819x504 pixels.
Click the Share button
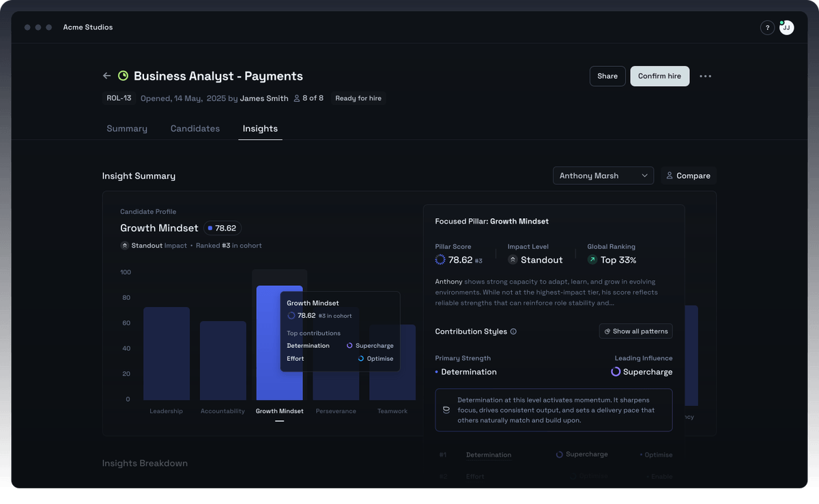click(x=607, y=76)
